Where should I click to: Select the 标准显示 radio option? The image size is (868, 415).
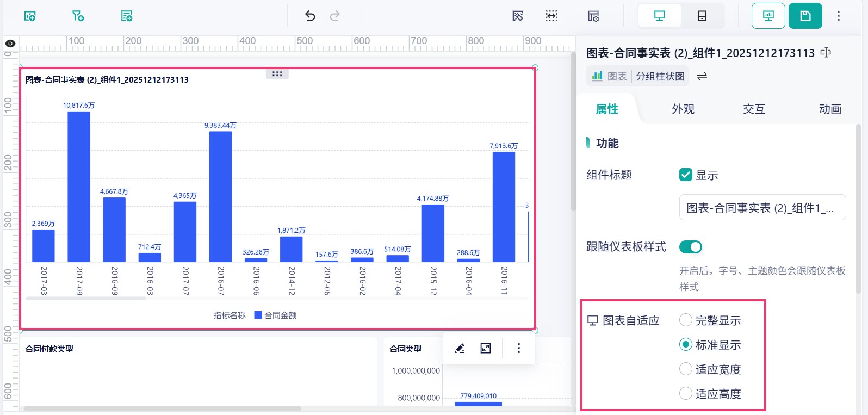[686, 345]
